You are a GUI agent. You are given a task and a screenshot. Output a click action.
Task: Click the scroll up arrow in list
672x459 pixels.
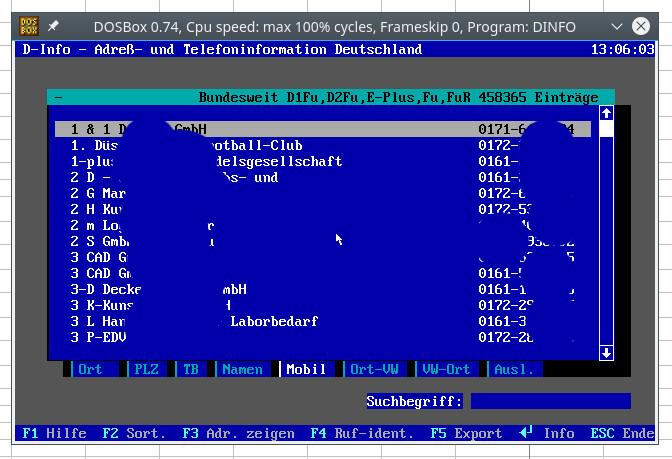pyautogui.click(x=606, y=113)
